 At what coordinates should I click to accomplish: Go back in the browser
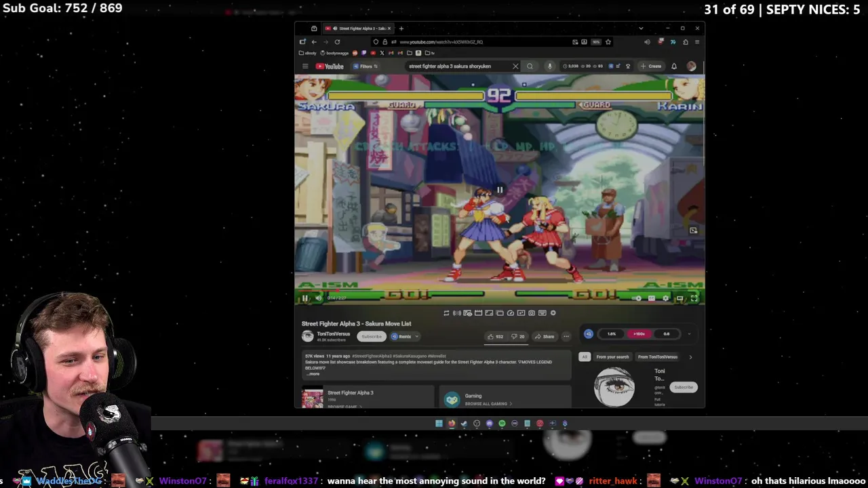314,42
